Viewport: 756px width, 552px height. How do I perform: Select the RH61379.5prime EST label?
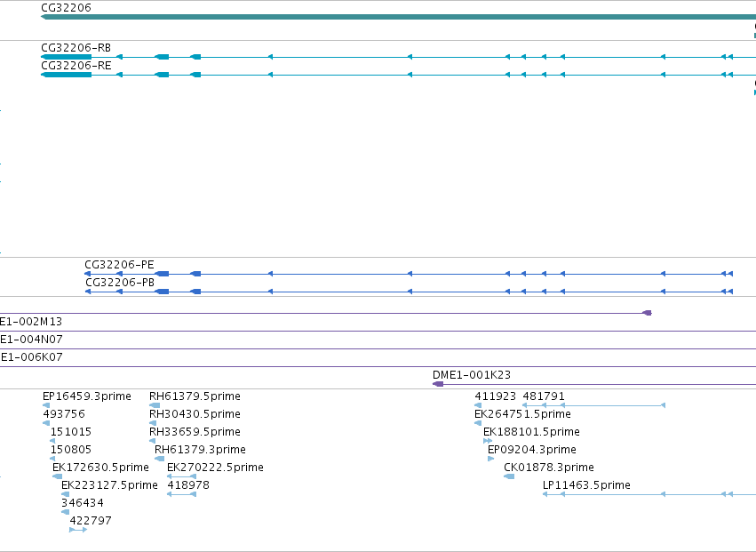coord(195,396)
